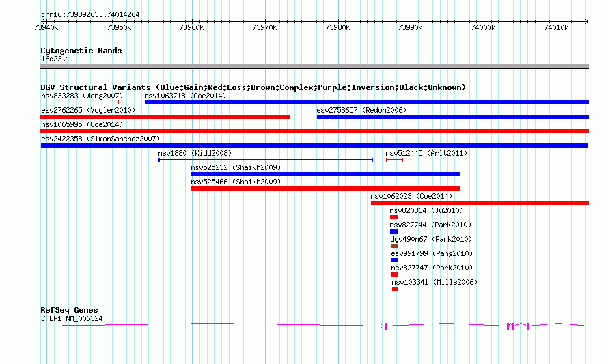Open variant label esv2758657 (Redon2006)
Screen dimensions: 608x364
[x=361, y=110]
